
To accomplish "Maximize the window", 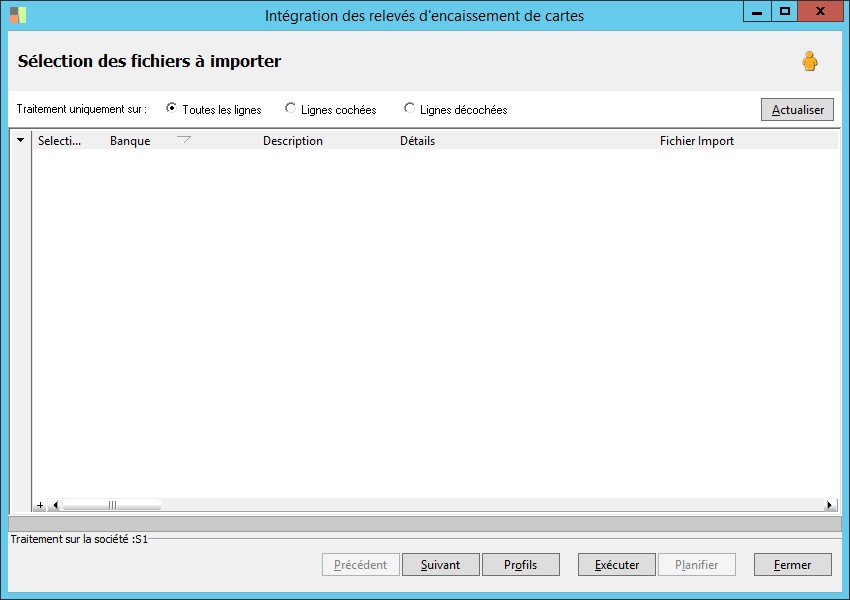I will (784, 11).
